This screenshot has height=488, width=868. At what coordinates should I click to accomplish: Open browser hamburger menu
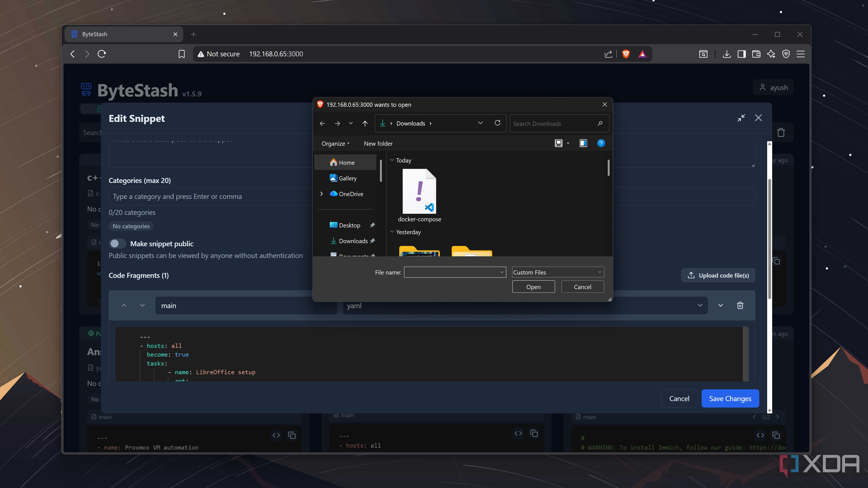(x=801, y=54)
